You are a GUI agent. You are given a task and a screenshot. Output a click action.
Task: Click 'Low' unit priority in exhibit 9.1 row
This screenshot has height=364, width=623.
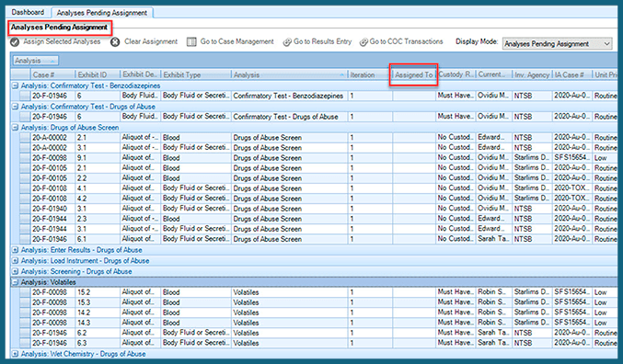[x=600, y=158]
